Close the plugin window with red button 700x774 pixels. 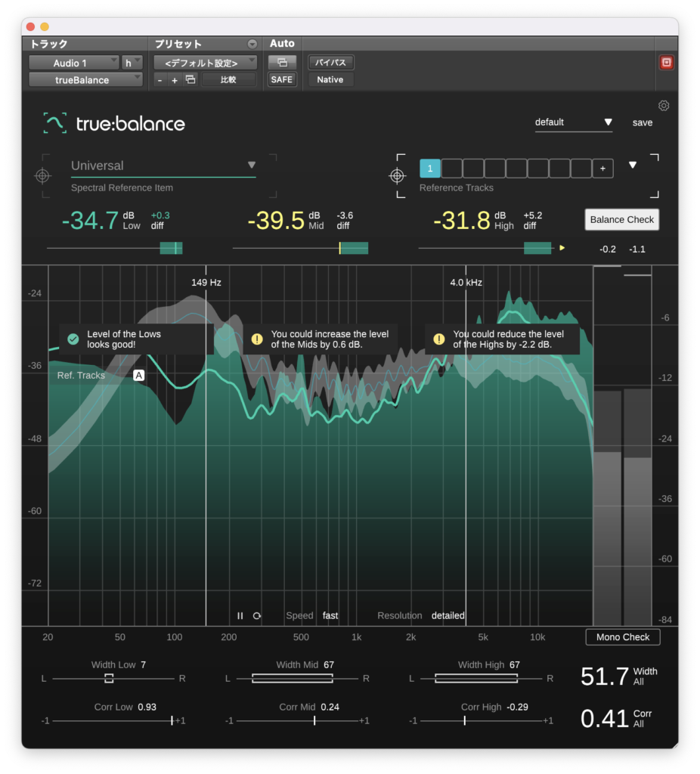pos(30,26)
